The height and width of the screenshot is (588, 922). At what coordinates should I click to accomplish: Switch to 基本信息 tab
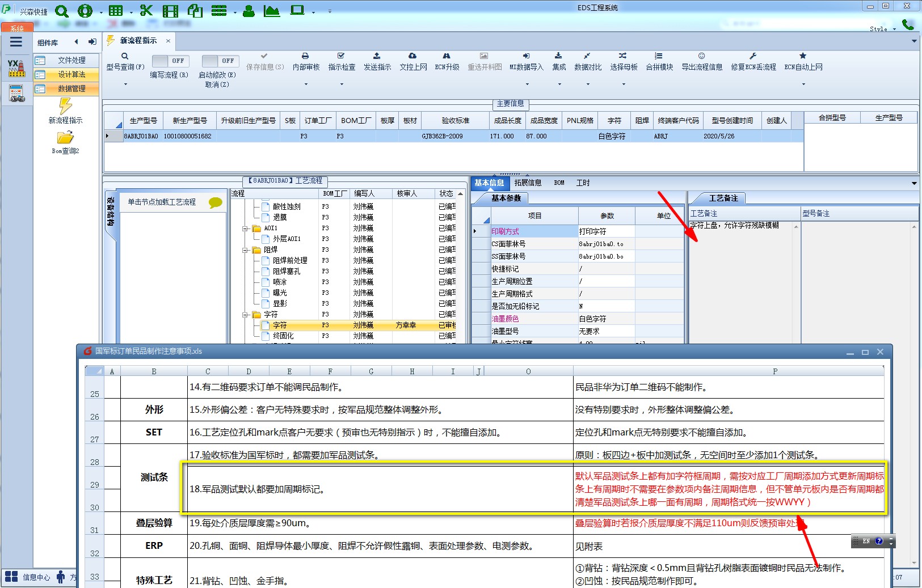click(489, 183)
